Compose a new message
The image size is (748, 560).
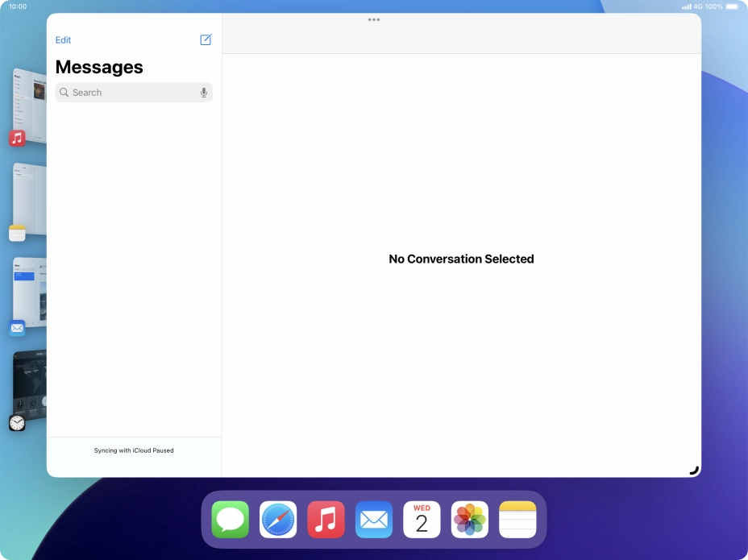click(206, 39)
